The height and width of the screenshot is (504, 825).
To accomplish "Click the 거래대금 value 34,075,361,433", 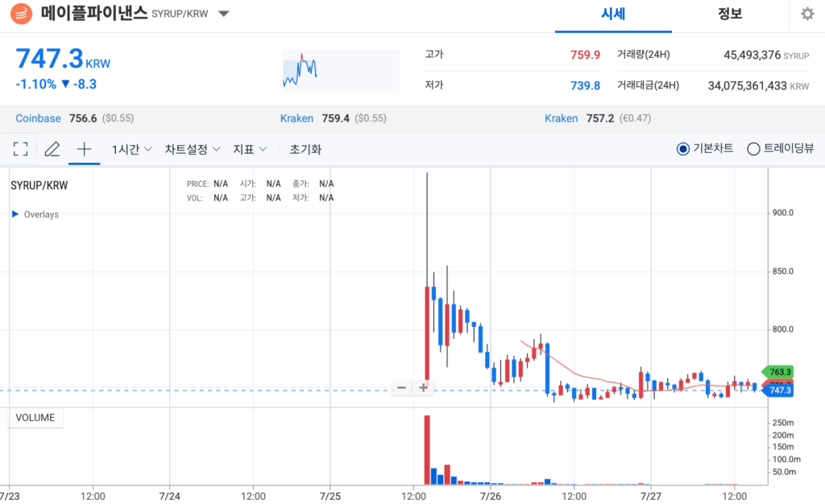I will [747, 85].
